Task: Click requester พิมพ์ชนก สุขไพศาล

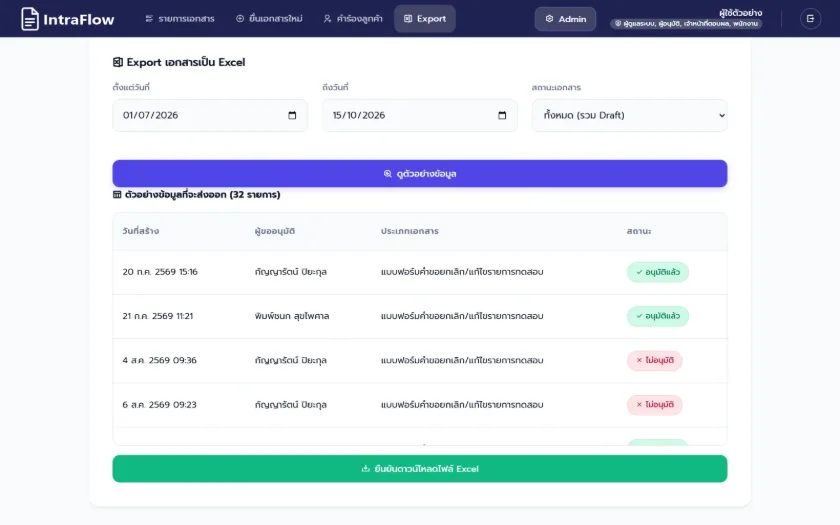Action: coord(292,316)
